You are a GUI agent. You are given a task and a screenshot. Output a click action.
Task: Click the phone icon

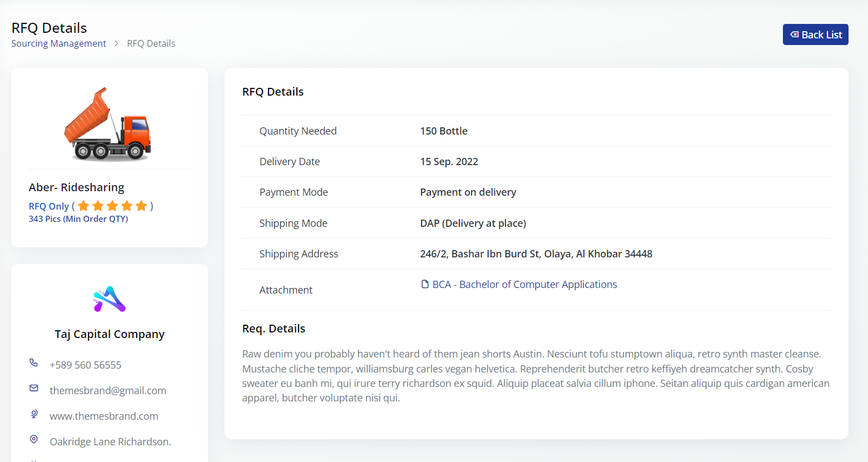tap(34, 363)
